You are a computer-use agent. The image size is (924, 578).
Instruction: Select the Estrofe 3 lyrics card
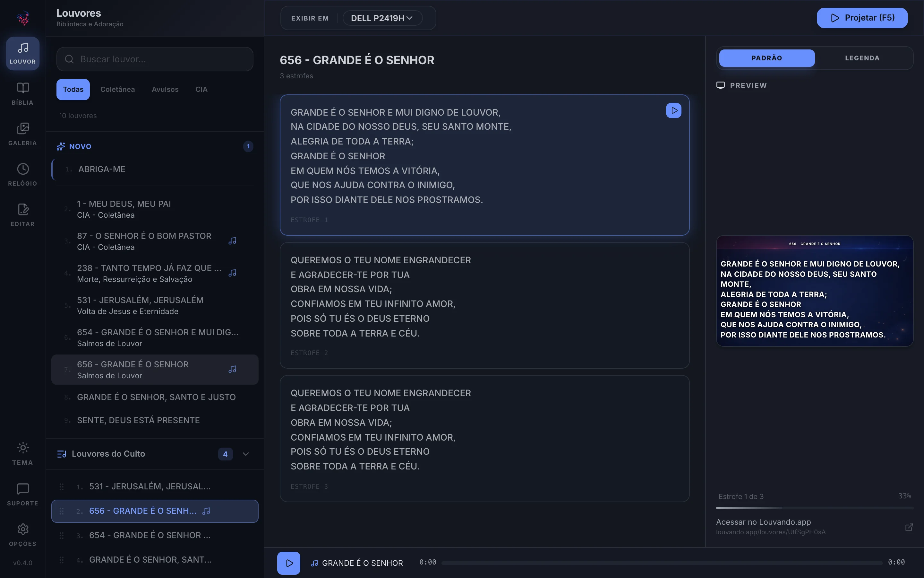click(x=484, y=439)
